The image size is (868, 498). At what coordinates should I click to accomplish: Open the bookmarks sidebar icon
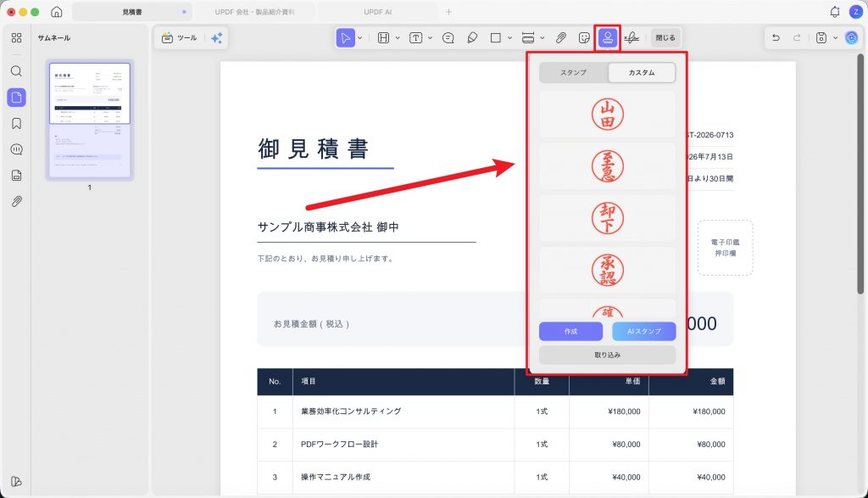click(17, 124)
